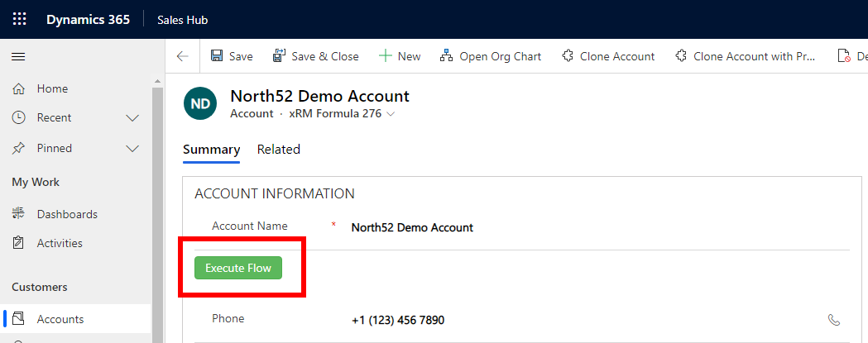Click the Clone Account with Pr... puzzle icon
This screenshot has height=343, width=868.
[681, 56]
